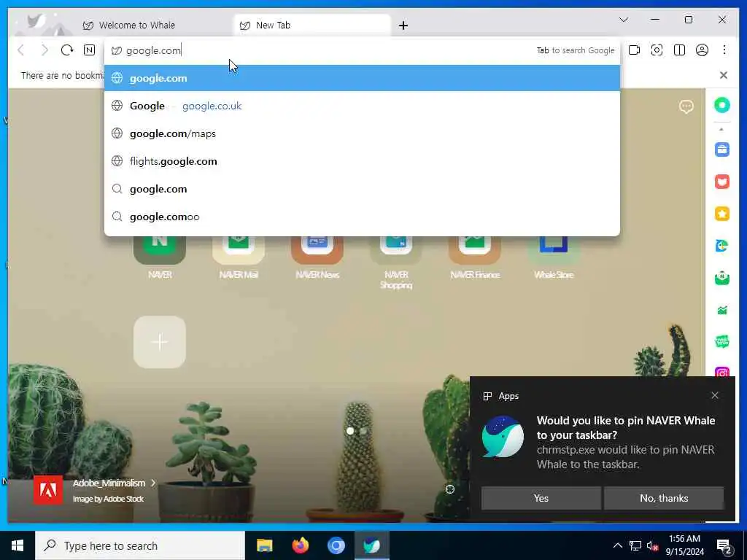Click the muted volume tray icon
747x560 pixels.
[652, 545]
